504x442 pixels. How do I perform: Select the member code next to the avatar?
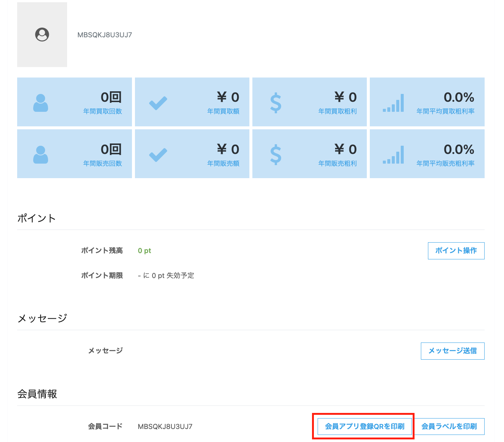click(105, 35)
